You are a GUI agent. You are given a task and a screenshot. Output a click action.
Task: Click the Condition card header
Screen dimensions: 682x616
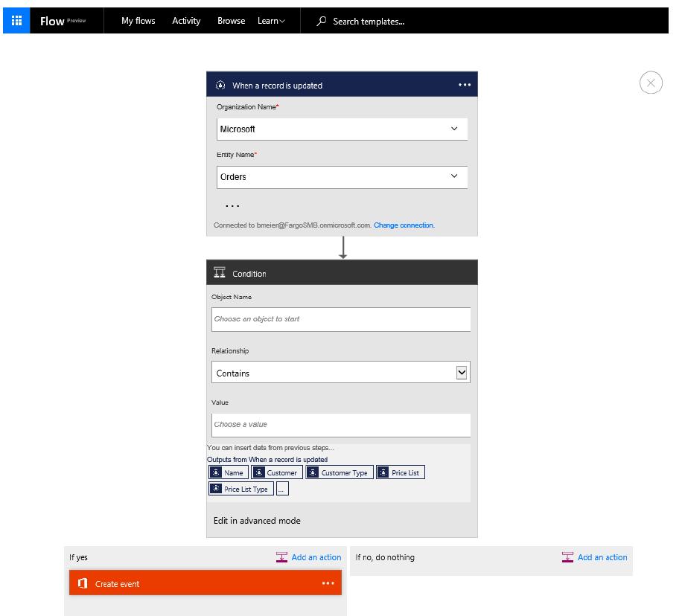point(342,272)
